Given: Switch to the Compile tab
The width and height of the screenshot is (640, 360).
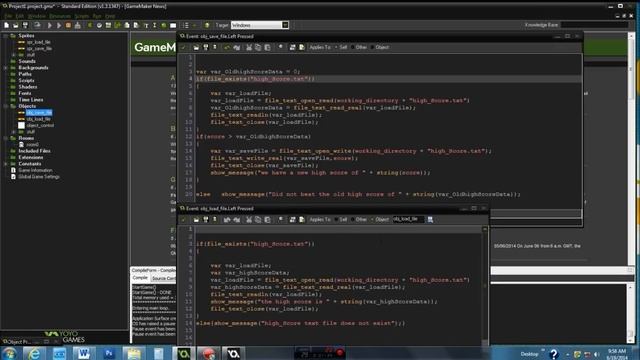Looking at the screenshot, I should point(140,278).
